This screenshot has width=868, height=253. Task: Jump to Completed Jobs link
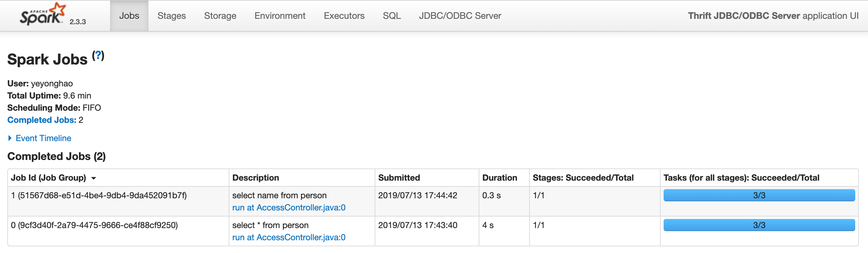click(42, 120)
